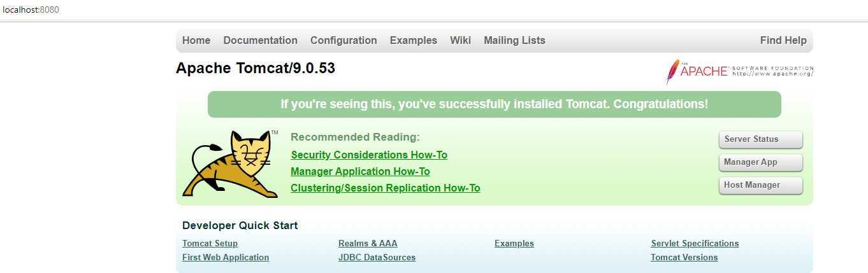The image size is (868, 273).
Task: Open the Tomcat Versions link
Action: (684, 257)
